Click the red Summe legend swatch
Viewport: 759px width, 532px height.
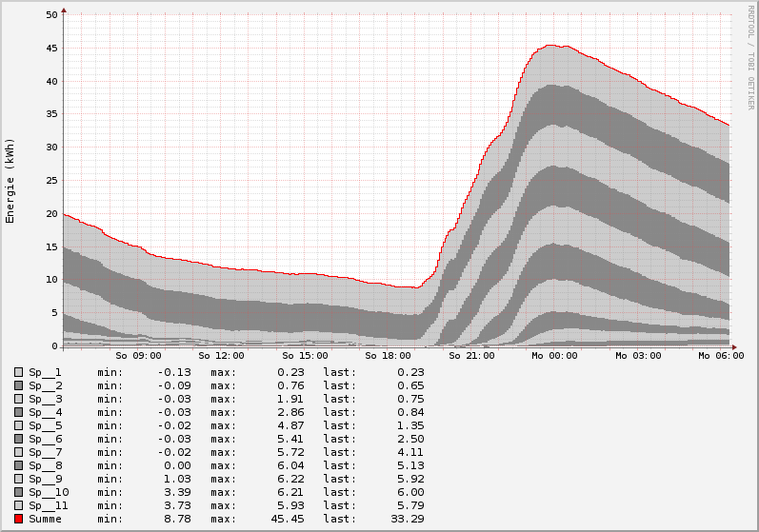coord(18,519)
